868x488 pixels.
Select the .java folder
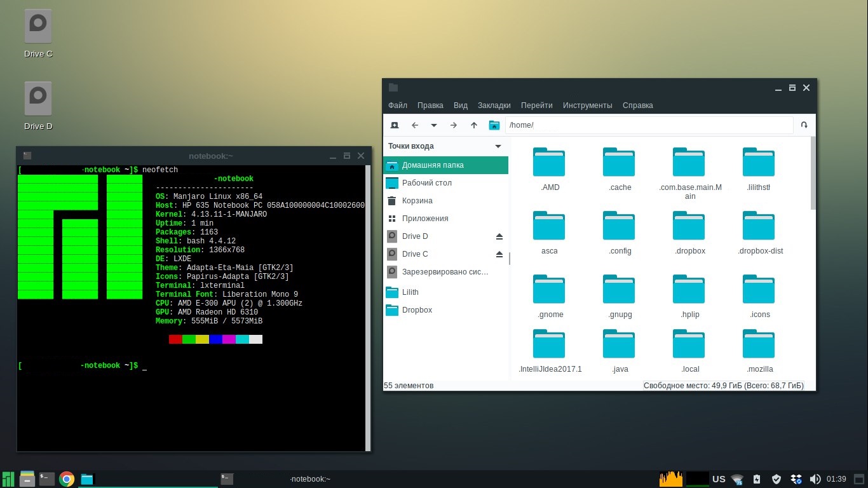pyautogui.click(x=620, y=351)
